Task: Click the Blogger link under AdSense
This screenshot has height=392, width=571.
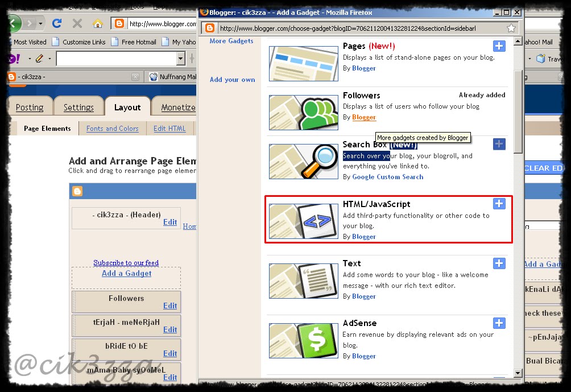Action: 364,356
